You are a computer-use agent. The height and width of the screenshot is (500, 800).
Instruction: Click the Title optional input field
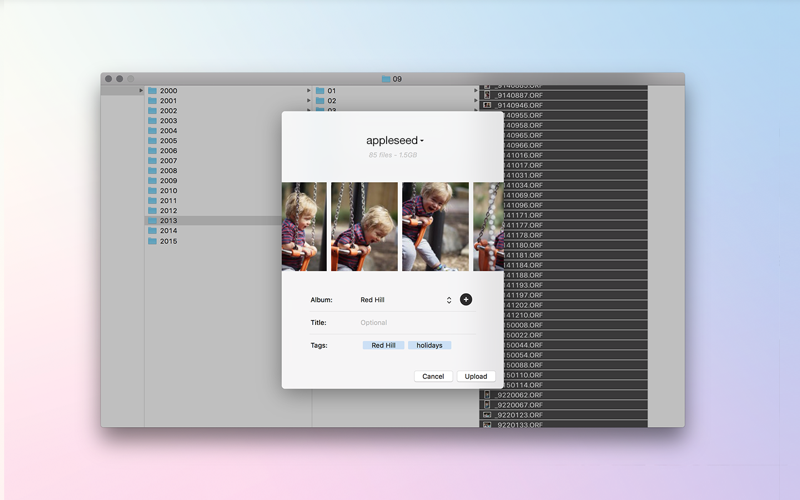point(416,322)
